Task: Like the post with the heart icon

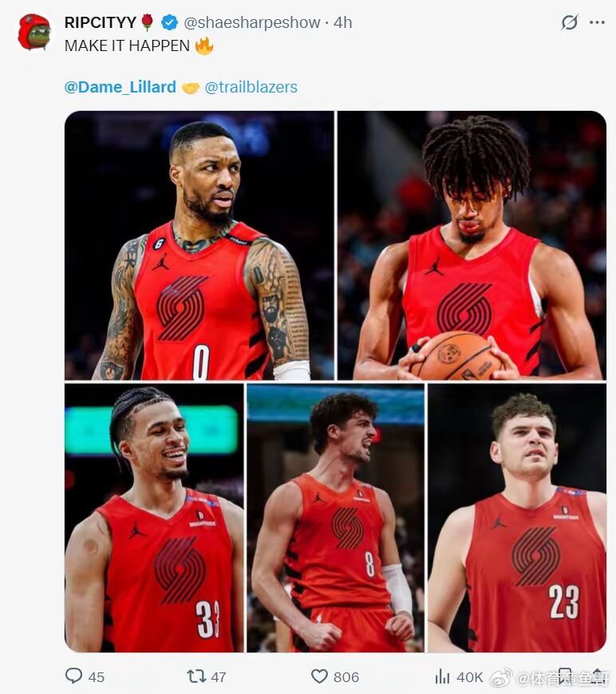Action: click(x=319, y=676)
